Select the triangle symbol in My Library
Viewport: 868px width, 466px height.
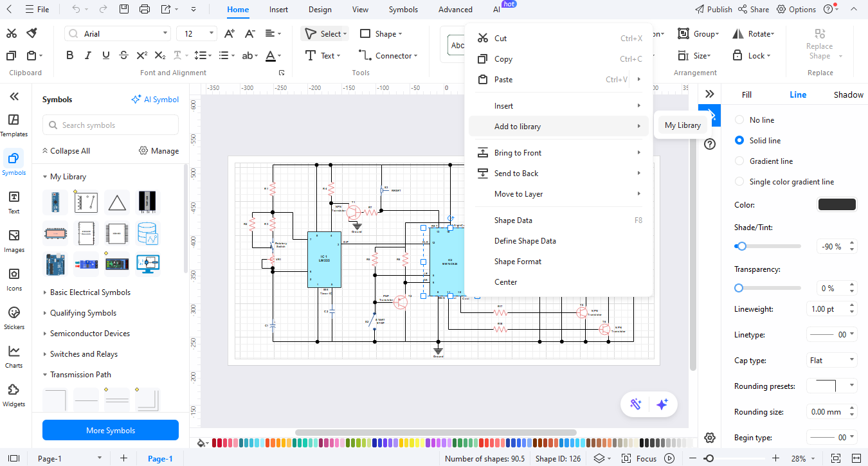[x=117, y=202]
